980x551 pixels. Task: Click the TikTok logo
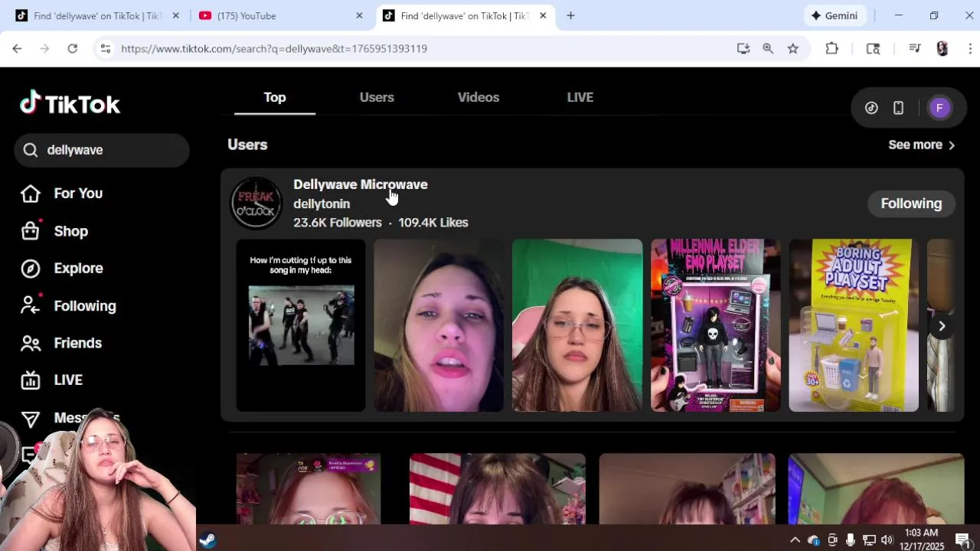tap(70, 103)
